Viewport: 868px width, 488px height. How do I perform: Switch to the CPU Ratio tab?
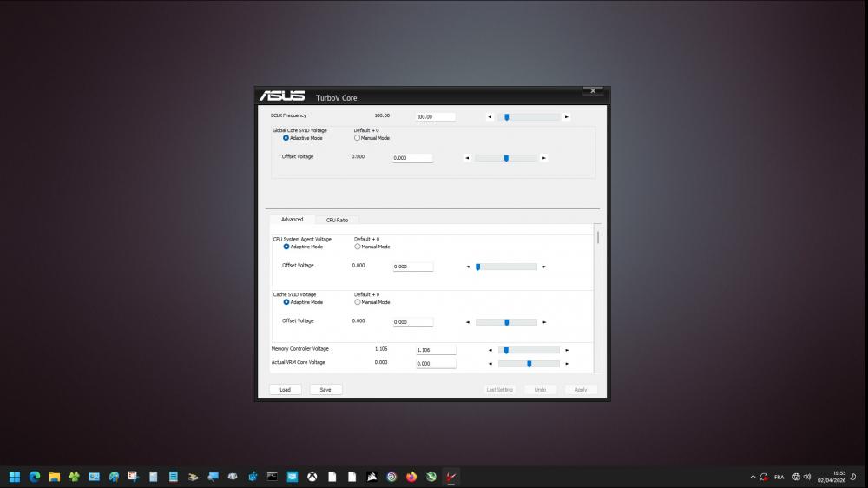click(337, 220)
